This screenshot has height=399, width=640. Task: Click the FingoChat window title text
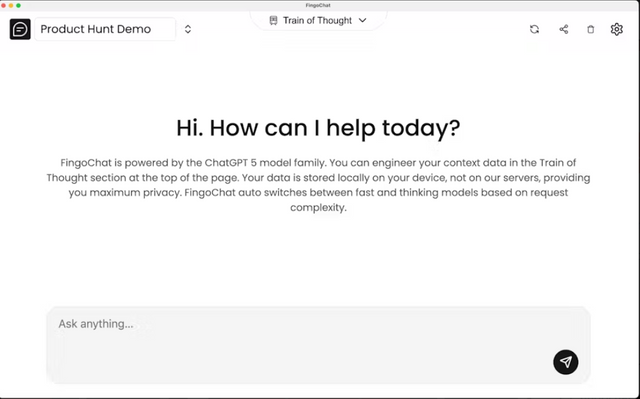click(318, 5)
